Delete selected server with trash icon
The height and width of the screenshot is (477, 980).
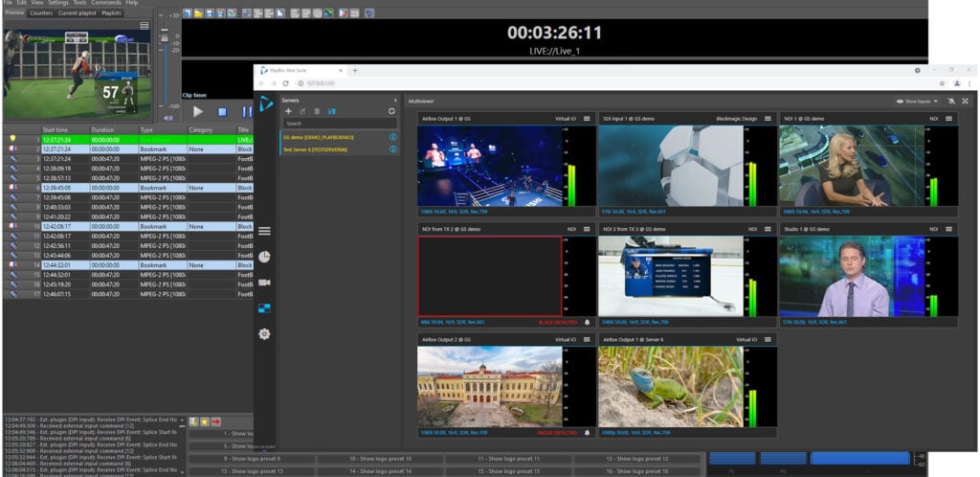[317, 111]
